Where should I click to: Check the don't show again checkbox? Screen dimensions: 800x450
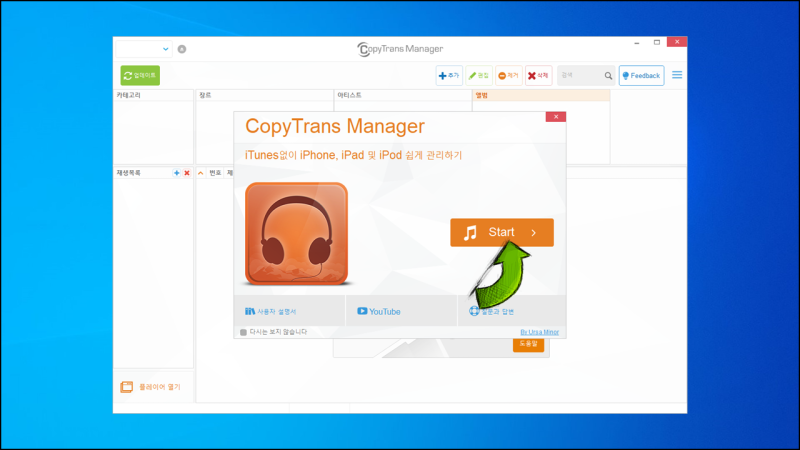tap(243, 332)
